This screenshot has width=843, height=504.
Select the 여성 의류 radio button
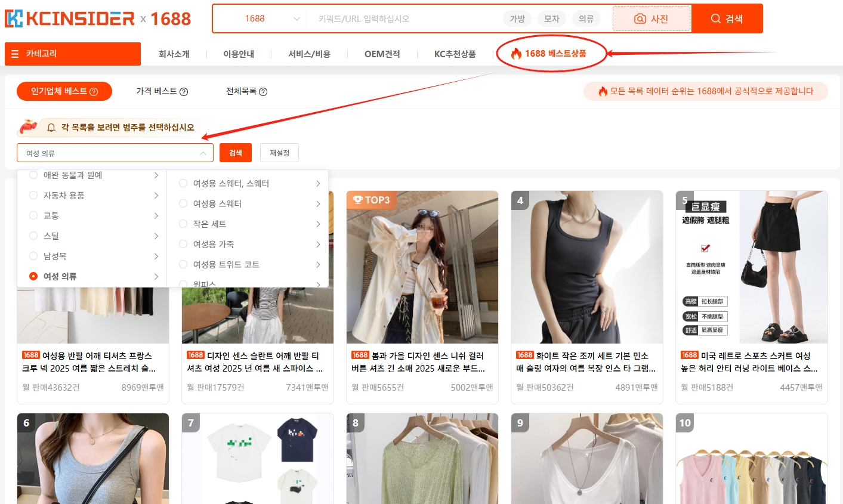tap(33, 277)
